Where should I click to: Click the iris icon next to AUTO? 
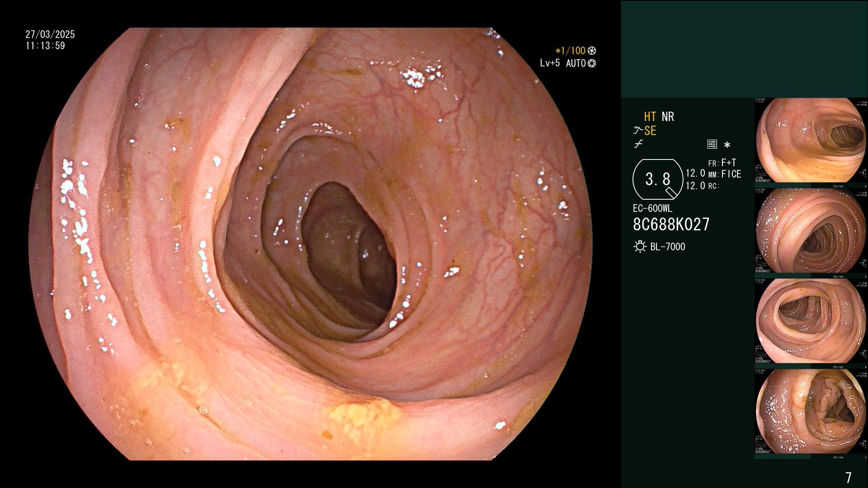click(x=592, y=64)
